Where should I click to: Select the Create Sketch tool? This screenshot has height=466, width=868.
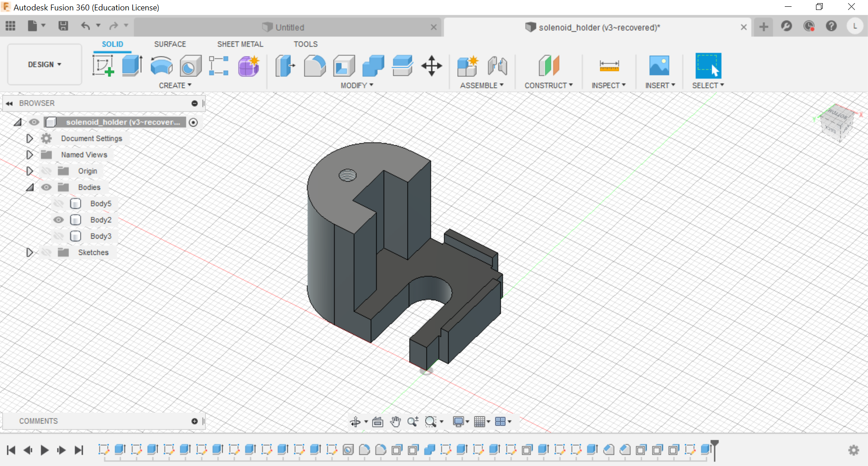point(103,66)
